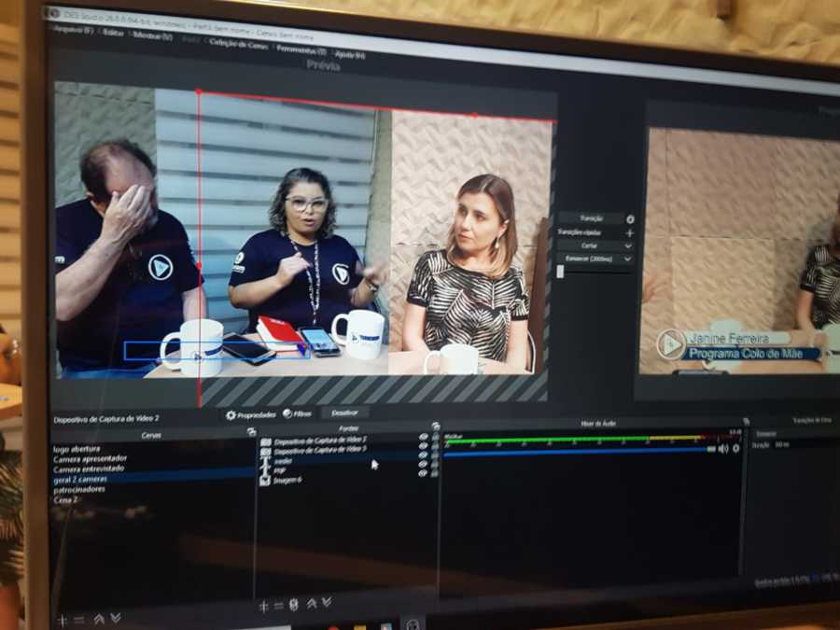
Task: Click the Transição button
Action: [591, 218]
